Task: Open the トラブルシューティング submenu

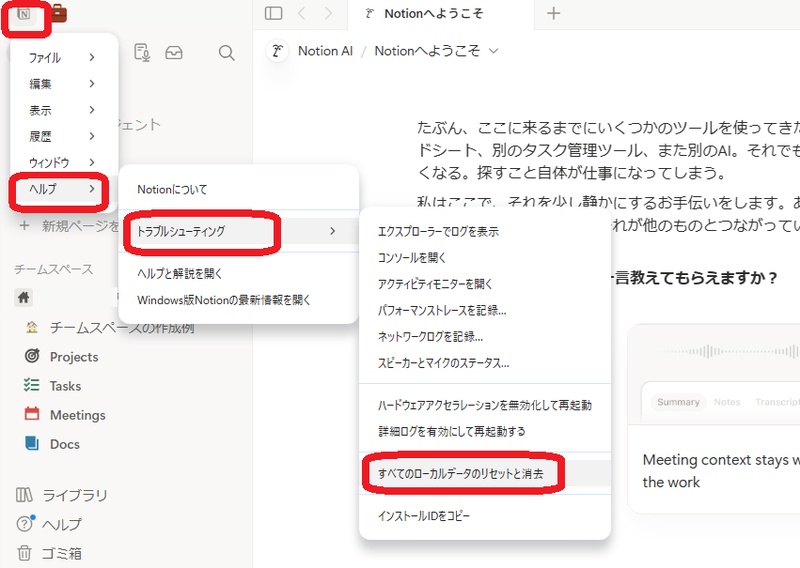Action: pos(238,231)
